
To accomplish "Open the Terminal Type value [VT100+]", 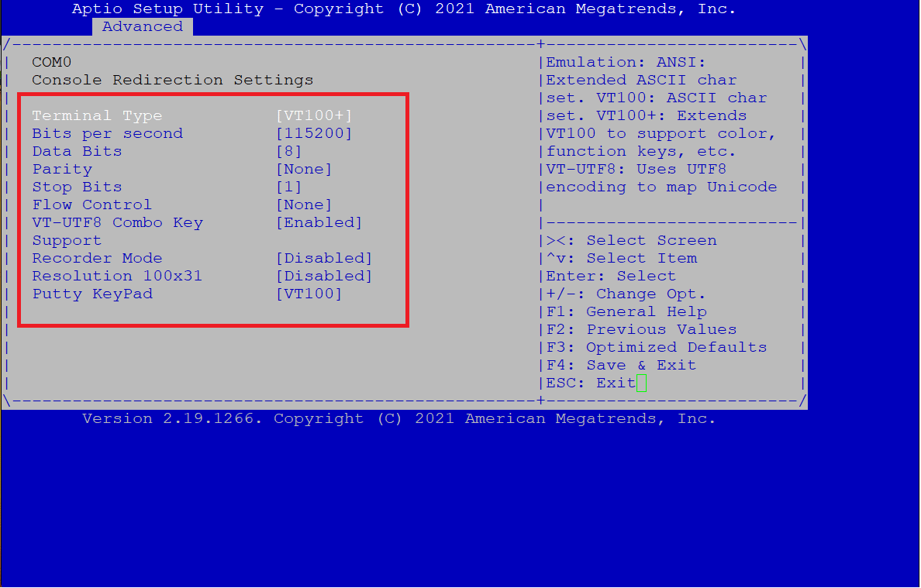I will (x=314, y=115).
